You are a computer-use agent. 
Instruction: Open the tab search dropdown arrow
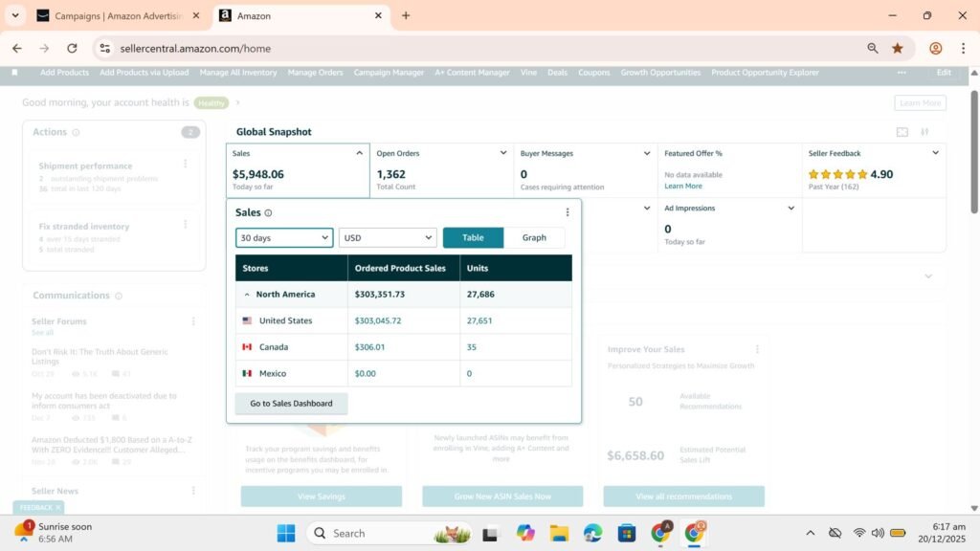click(x=15, y=15)
